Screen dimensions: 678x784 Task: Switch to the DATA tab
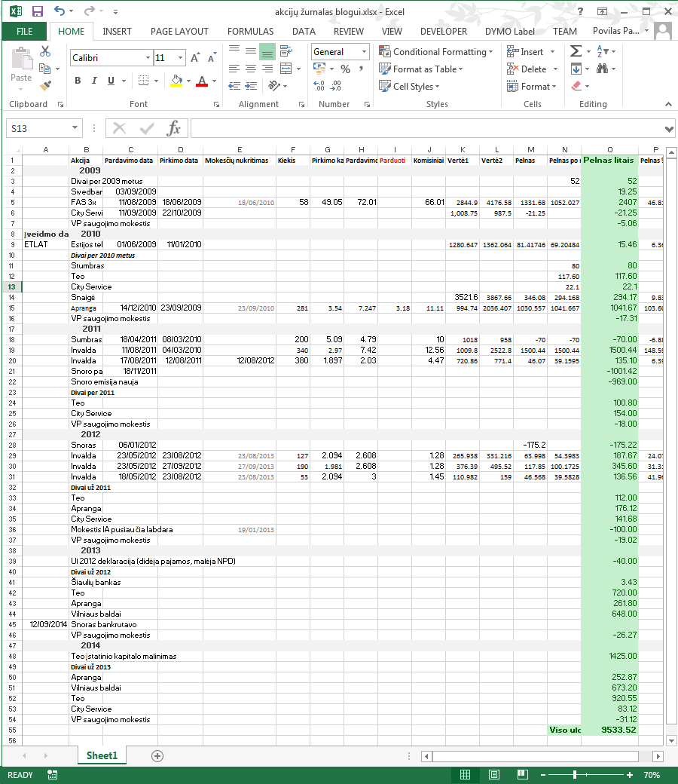304,32
